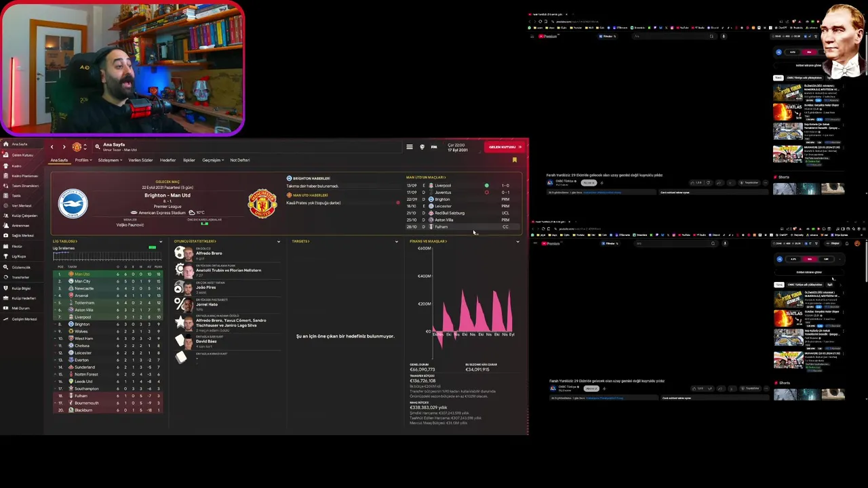This screenshot has width=868, height=488.
Task: Select the İlişkiler tab
Action: click(x=189, y=160)
